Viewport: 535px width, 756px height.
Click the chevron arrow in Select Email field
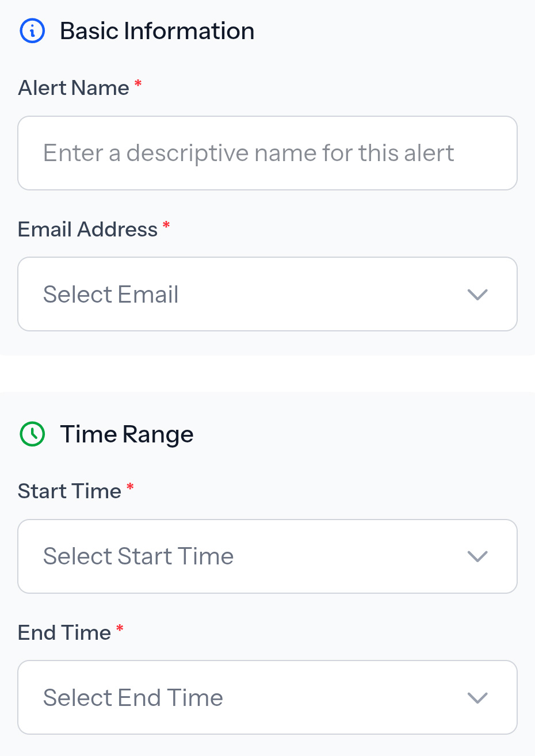tap(477, 295)
